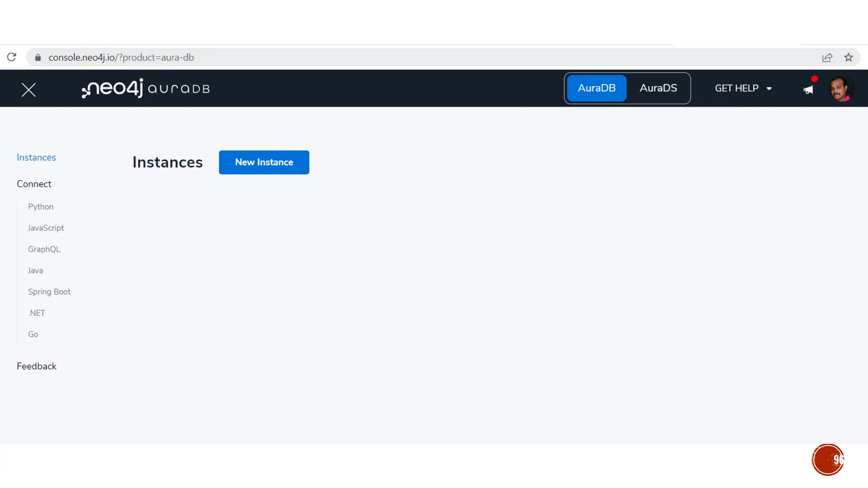Click the lock icon in address bar
This screenshot has width=868, height=488.
tap(38, 58)
